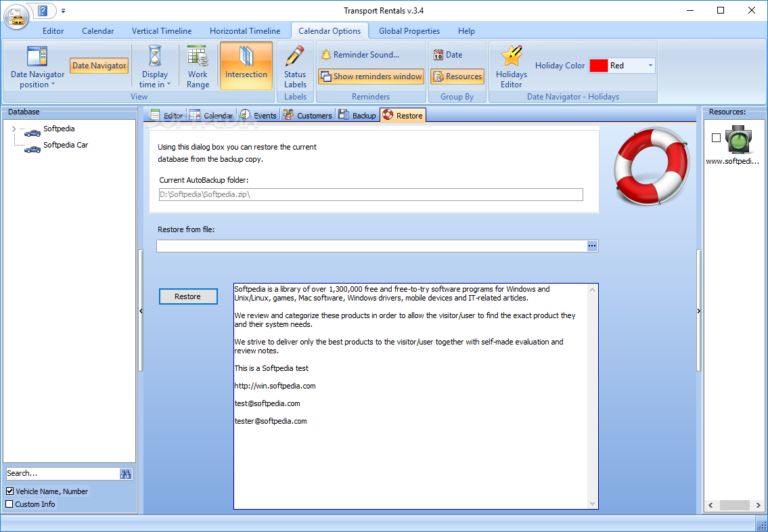This screenshot has height=532, width=768.
Task: Click the traffic light resource icon
Action: tap(739, 139)
